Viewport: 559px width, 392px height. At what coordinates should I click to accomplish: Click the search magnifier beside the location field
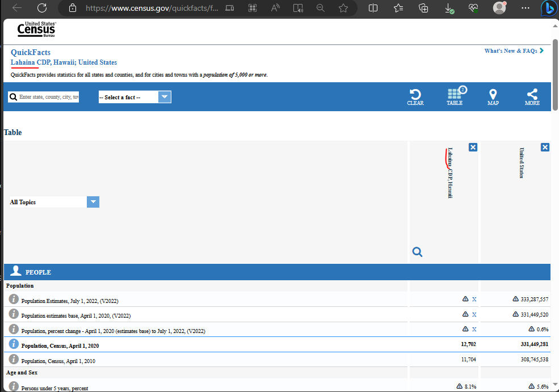pos(13,97)
